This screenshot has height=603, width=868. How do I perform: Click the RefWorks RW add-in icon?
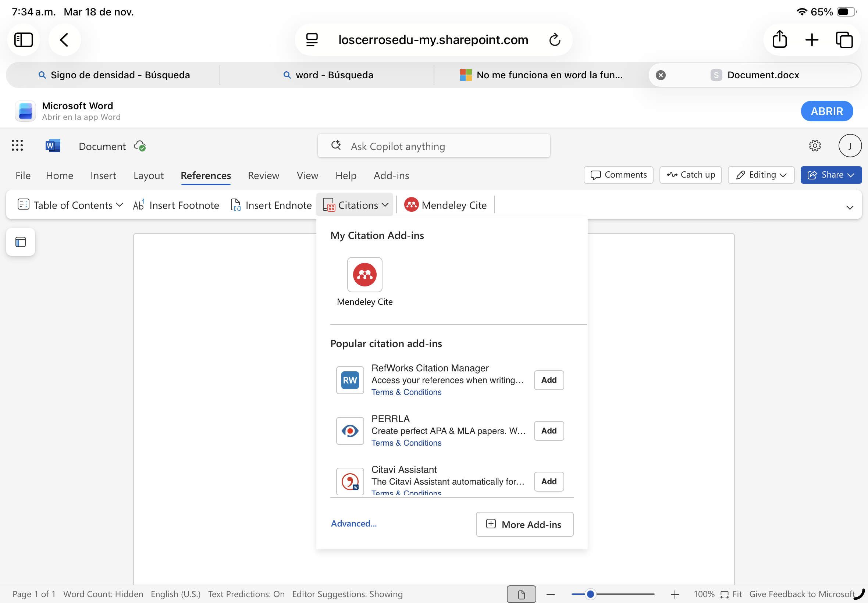[x=350, y=380]
